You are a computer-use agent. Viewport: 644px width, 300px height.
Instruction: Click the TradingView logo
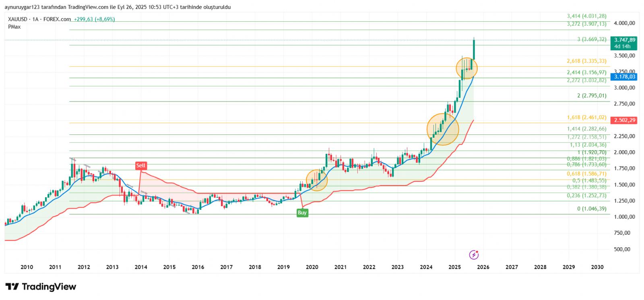coord(41,287)
